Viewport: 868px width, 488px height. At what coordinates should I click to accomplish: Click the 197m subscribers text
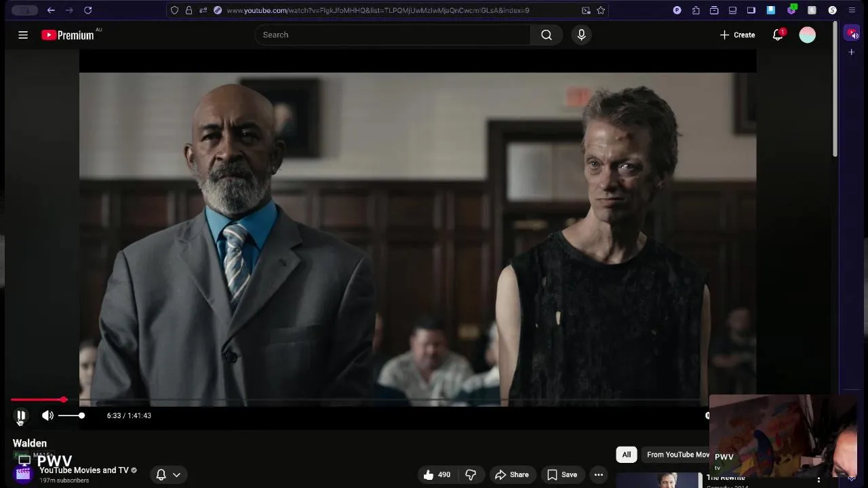coord(64,481)
